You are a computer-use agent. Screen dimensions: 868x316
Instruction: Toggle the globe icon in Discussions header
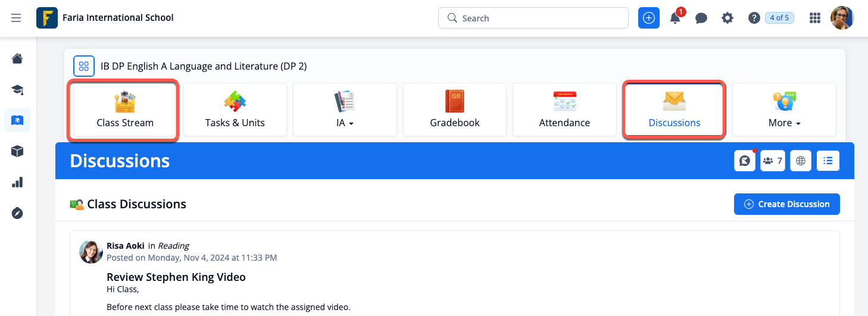click(801, 161)
